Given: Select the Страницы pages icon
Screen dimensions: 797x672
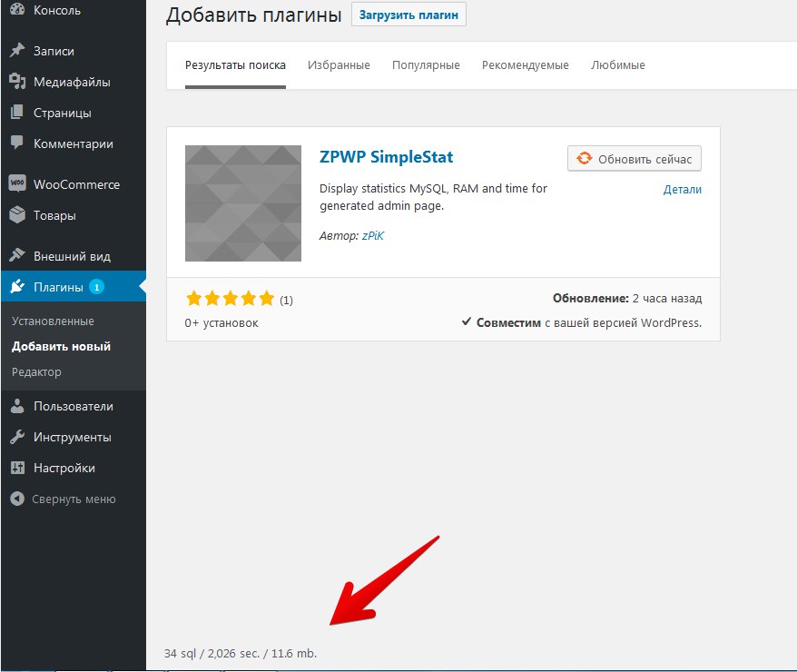Looking at the screenshot, I should (17, 113).
